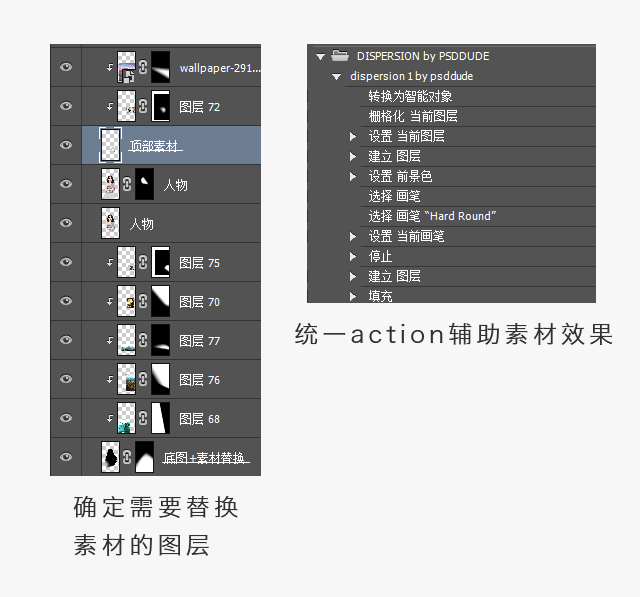Unlink mask on masked 人物 layer

[127, 184]
